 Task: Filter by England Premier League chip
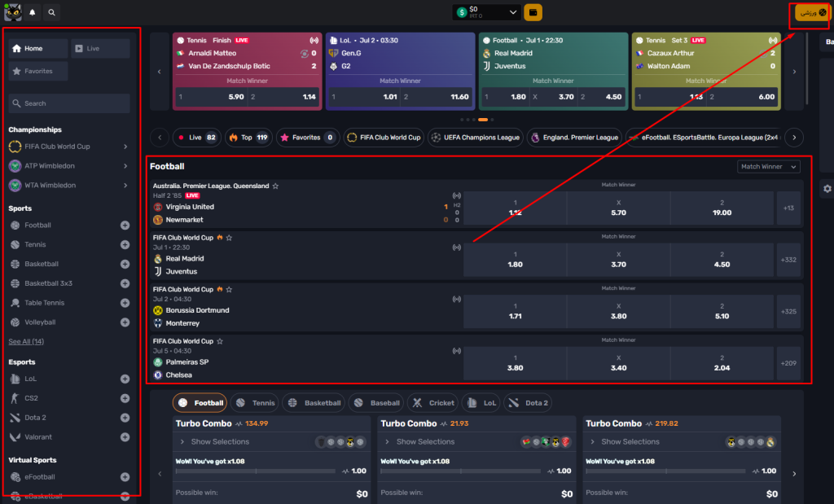[574, 138]
